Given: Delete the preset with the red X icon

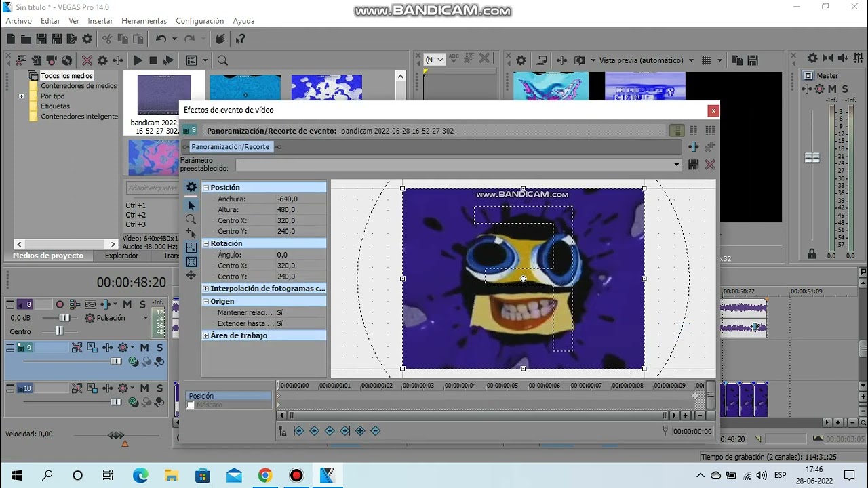Looking at the screenshot, I should click(x=710, y=165).
